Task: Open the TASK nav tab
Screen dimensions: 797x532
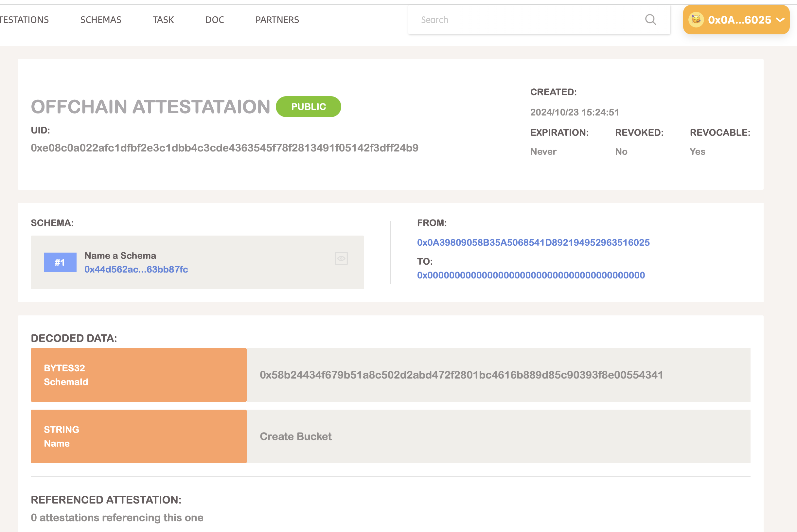Action: [163, 20]
